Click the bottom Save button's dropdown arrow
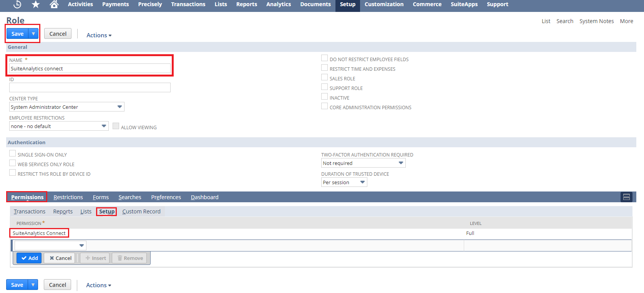 pos(33,285)
